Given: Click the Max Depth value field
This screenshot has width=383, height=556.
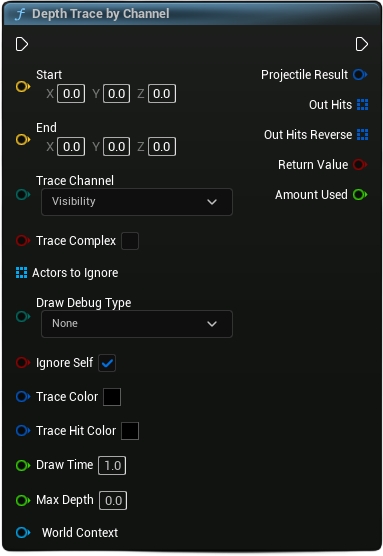Looking at the screenshot, I should [113, 500].
